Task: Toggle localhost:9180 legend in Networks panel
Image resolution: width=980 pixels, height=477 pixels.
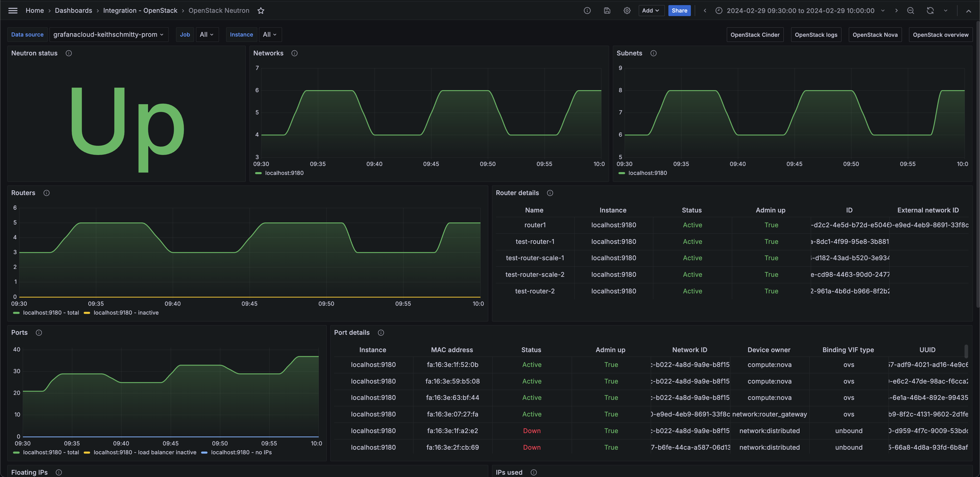Action: click(284, 173)
